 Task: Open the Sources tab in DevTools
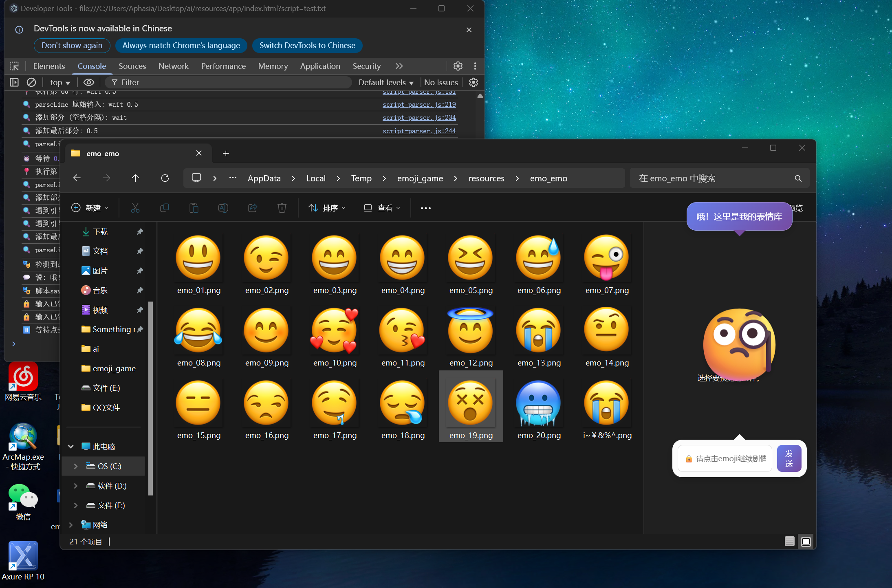(132, 66)
